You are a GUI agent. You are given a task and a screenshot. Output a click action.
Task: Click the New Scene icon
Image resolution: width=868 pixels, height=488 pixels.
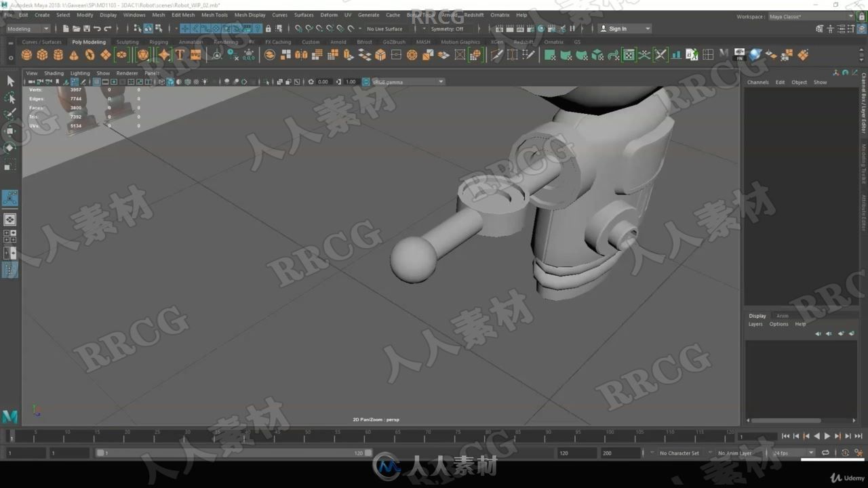66,28
